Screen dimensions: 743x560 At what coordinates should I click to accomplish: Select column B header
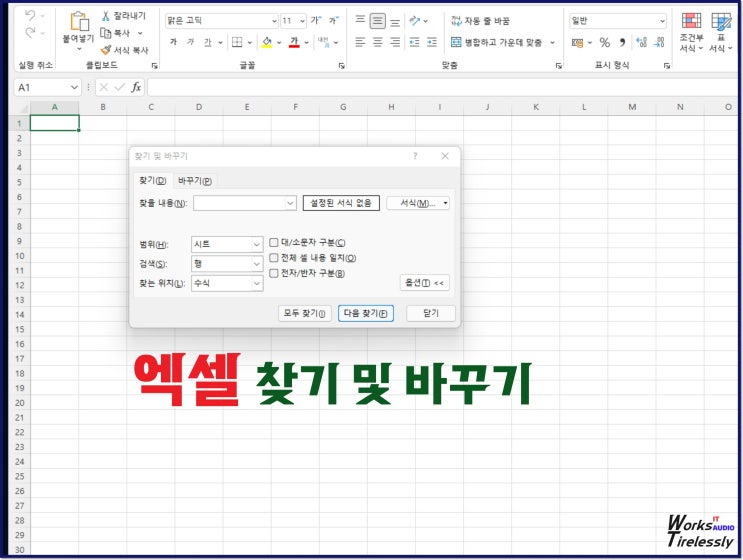(x=103, y=107)
